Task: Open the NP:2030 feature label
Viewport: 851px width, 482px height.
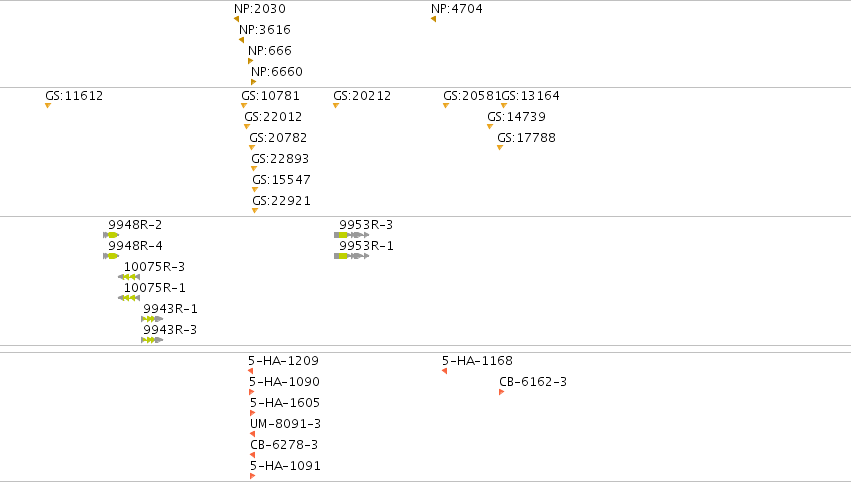Action: (x=260, y=9)
